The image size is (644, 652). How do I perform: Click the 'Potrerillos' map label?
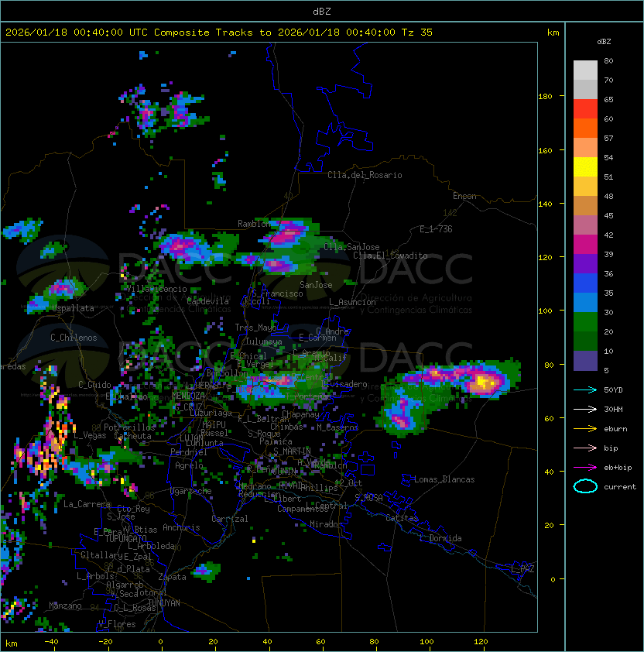(x=129, y=427)
